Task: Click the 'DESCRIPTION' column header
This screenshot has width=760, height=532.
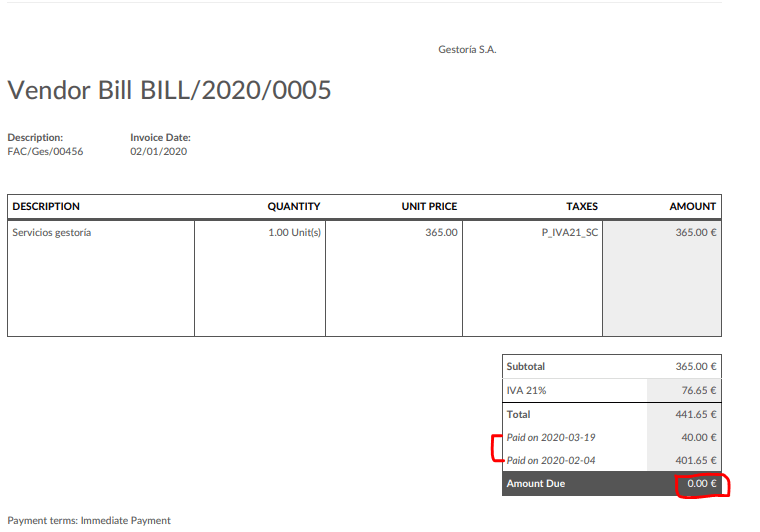Action: (46, 206)
